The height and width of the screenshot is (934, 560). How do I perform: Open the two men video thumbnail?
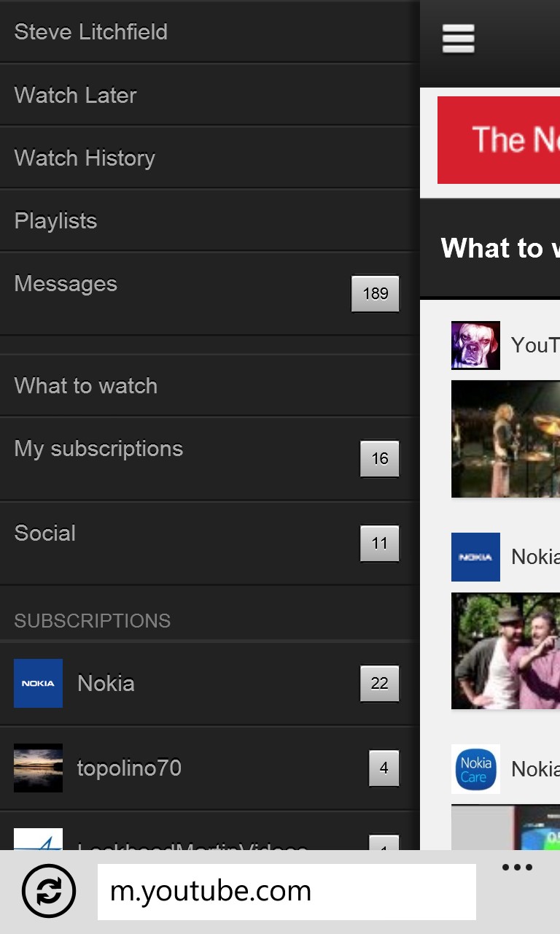505,650
